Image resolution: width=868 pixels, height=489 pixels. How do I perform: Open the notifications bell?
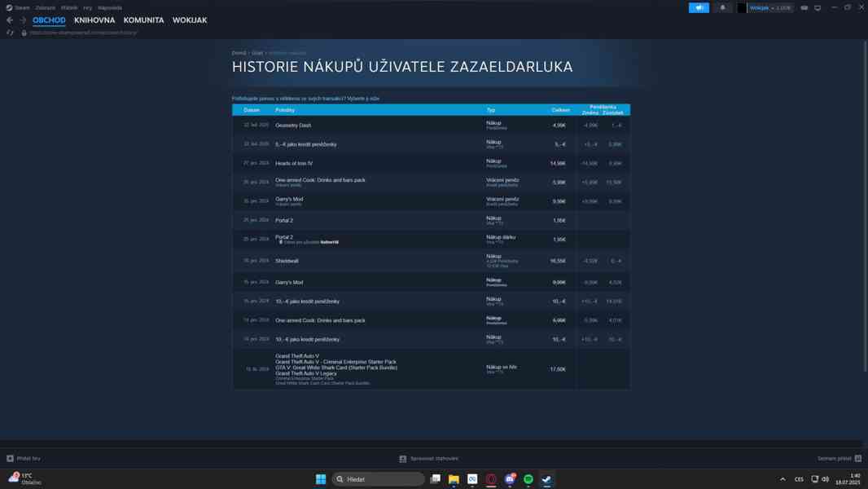722,8
